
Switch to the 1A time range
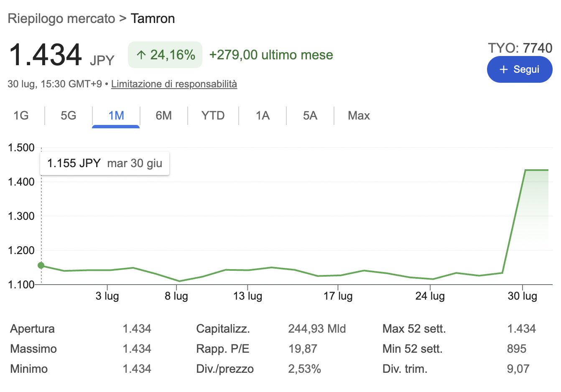[263, 115]
